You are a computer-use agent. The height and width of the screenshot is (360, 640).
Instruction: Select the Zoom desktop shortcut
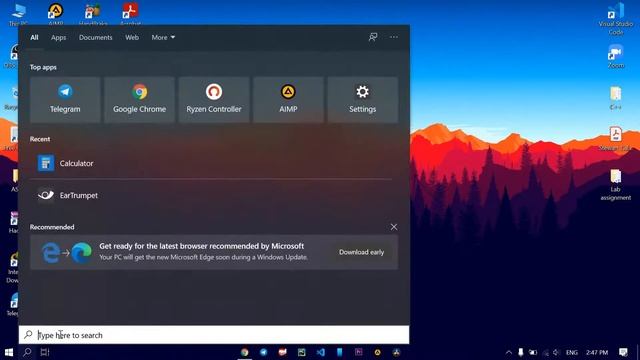tap(616, 56)
